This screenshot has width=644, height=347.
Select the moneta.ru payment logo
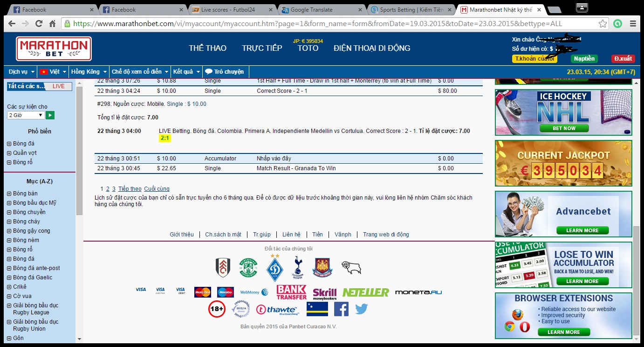[418, 292]
